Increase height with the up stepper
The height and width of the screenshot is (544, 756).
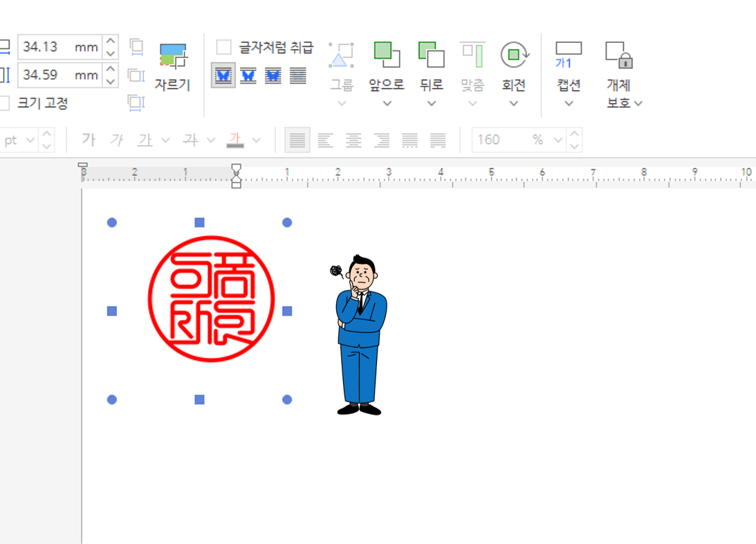[x=111, y=69]
